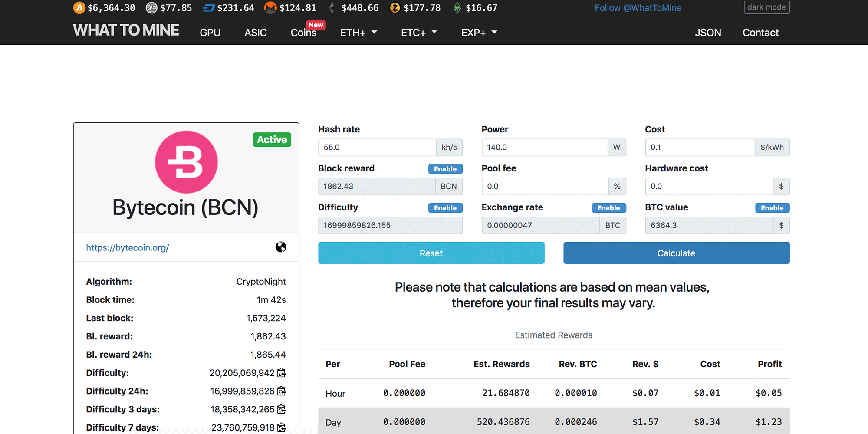
Task: Click the Block time value 1m 42s
Action: [271, 300]
